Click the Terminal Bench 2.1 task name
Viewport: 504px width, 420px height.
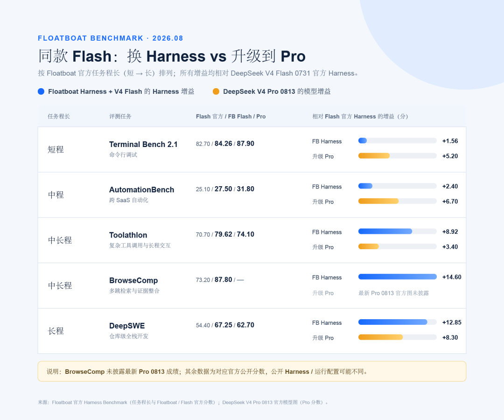pyautogui.click(x=143, y=144)
